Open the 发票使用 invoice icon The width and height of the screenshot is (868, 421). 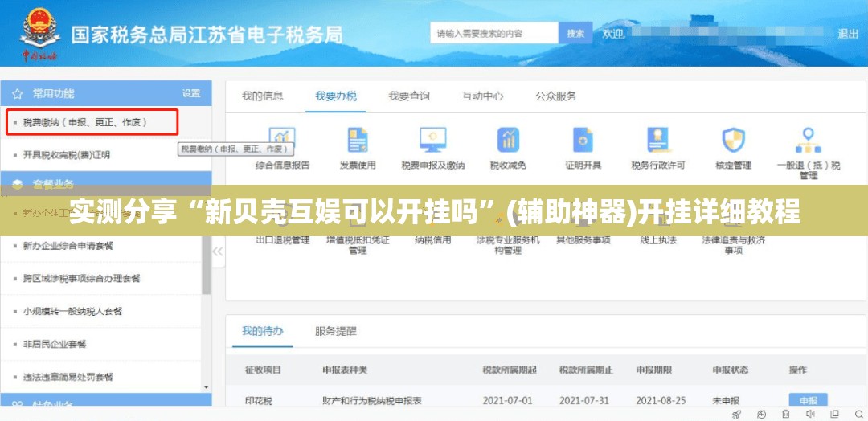click(358, 140)
